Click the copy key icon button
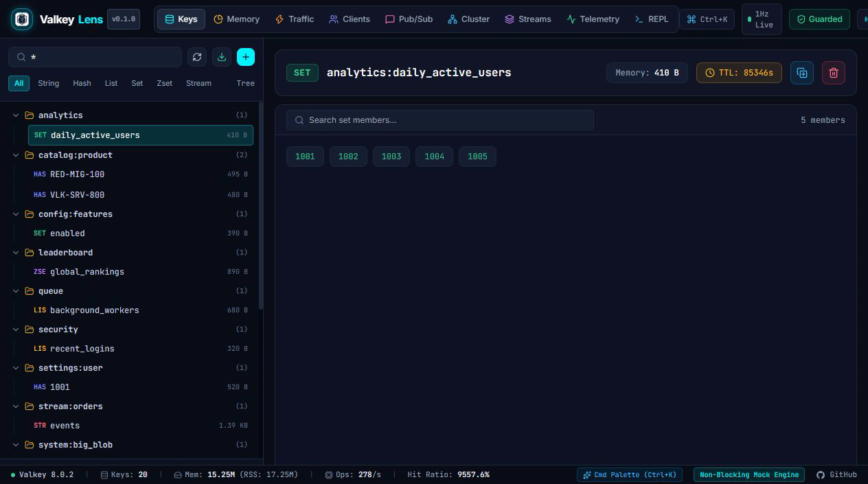This screenshot has width=868, height=484. [802, 73]
